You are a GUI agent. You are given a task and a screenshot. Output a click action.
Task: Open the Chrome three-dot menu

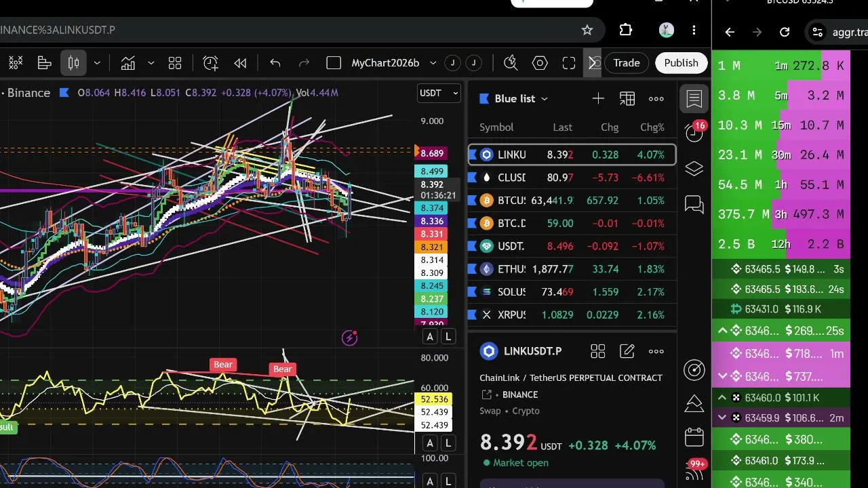coord(694,30)
